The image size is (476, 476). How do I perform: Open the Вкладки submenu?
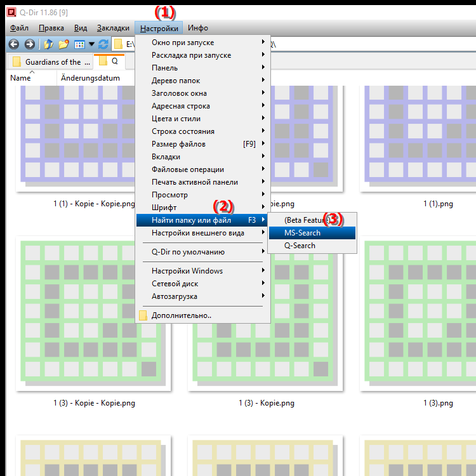(202, 157)
